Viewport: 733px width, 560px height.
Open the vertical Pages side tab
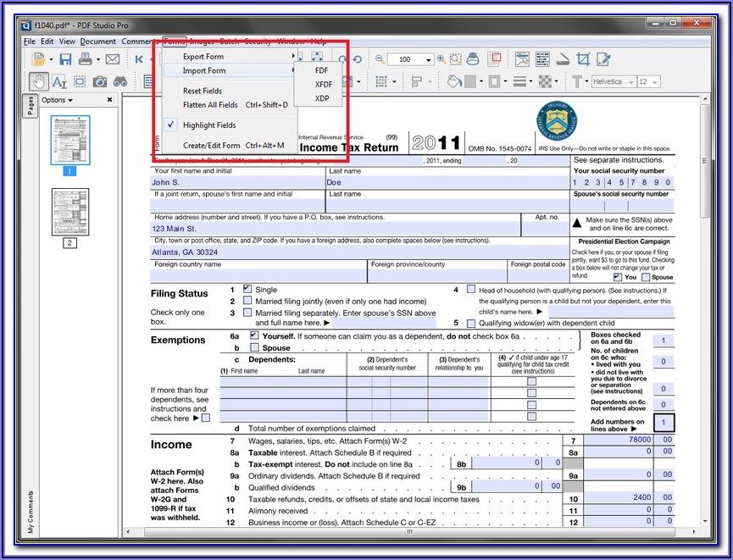31,105
